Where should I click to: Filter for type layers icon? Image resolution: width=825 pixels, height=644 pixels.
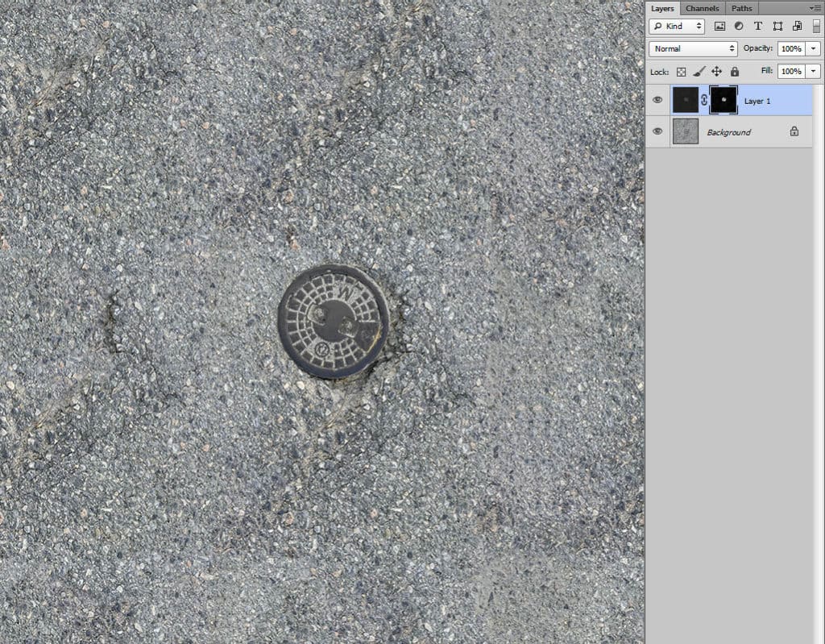click(757, 26)
